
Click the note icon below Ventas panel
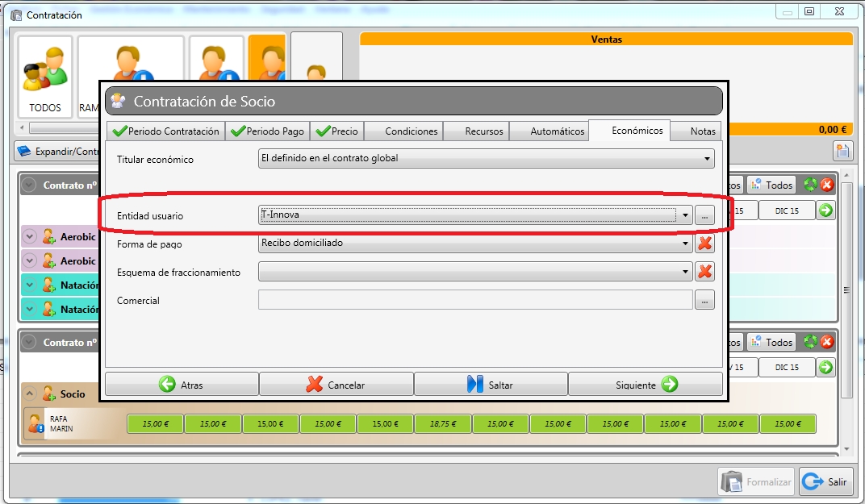[842, 151]
